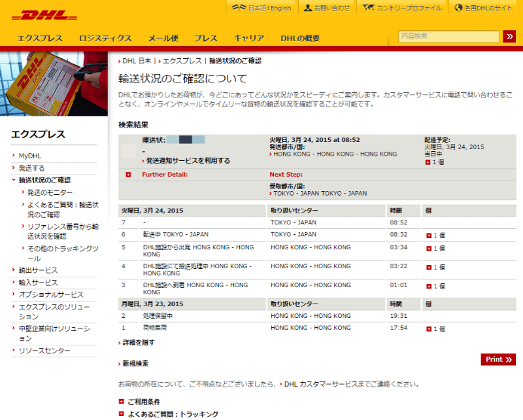
Task: Click the 転送中 TOKYO - JAPAN status text
Action: (176, 234)
